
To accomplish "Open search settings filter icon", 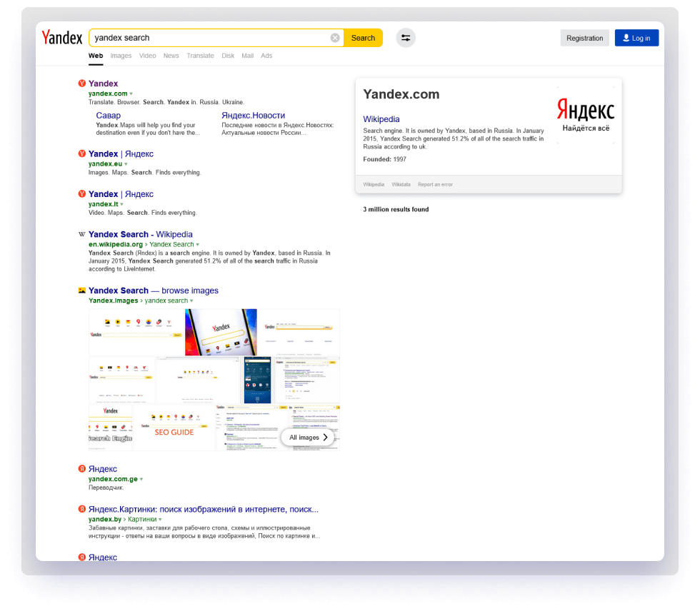I will (x=406, y=38).
